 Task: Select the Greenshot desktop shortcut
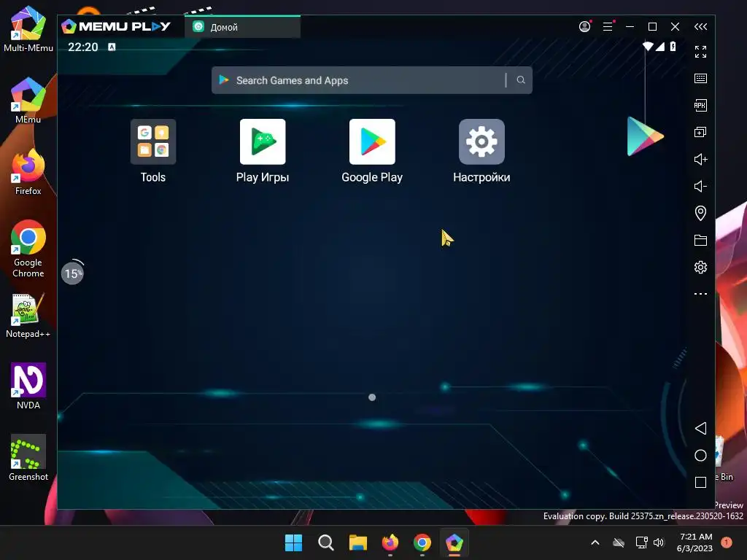tap(28, 458)
